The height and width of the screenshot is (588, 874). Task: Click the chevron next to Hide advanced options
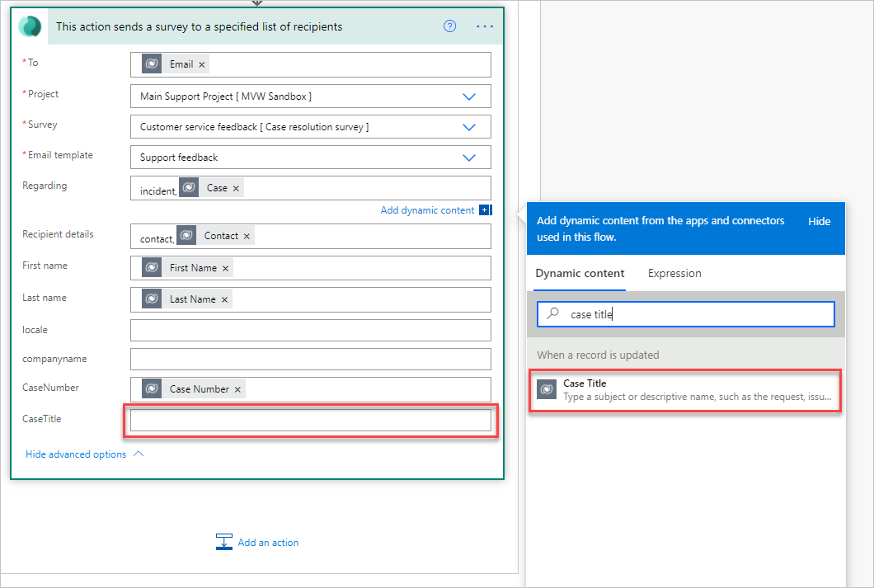[x=139, y=454]
